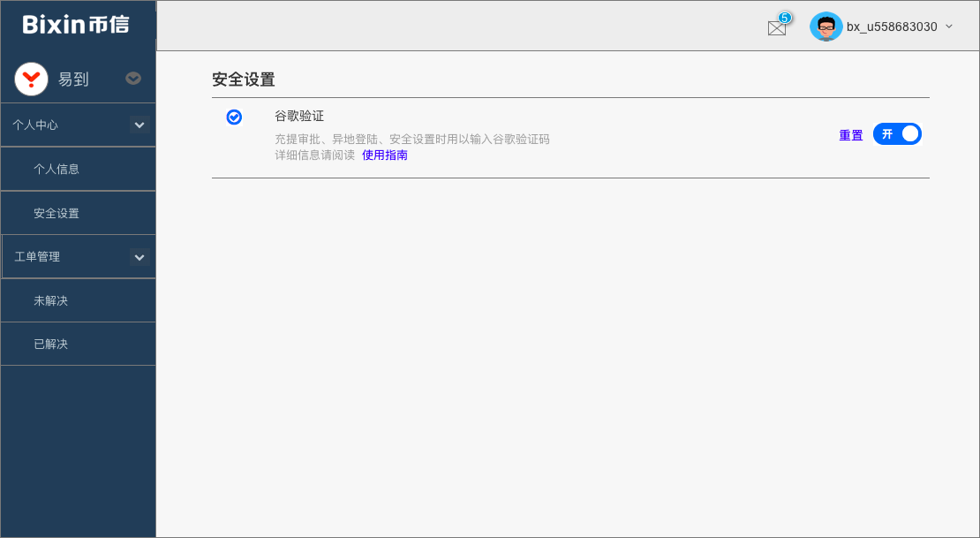Click the 重置 link

[x=851, y=135]
